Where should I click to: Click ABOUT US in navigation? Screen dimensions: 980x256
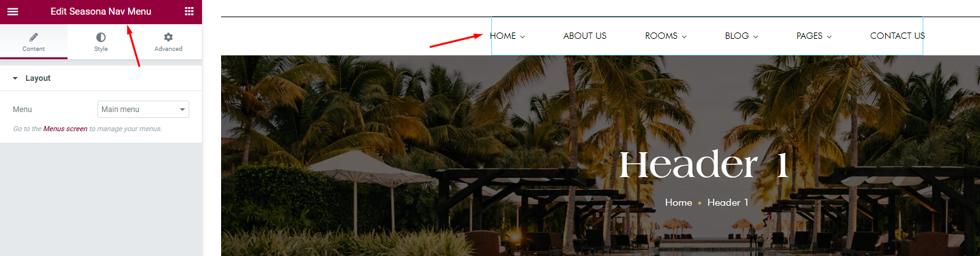click(x=585, y=36)
